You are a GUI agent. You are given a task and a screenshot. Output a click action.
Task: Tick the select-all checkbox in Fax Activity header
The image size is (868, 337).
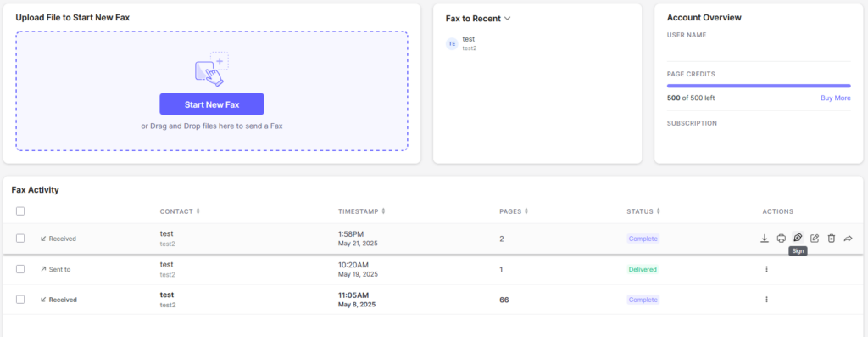[20, 211]
